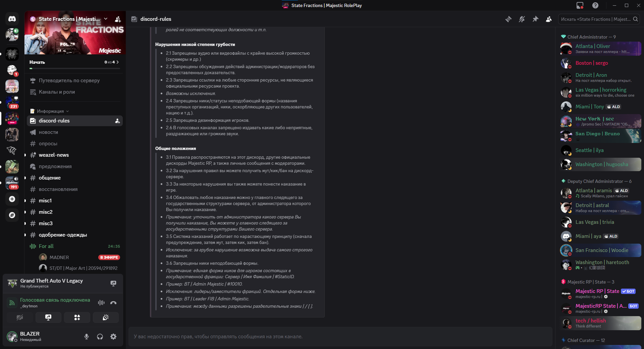Open Seattle | ilya member profile
The width and height of the screenshot is (644, 349).
[x=600, y=150]
